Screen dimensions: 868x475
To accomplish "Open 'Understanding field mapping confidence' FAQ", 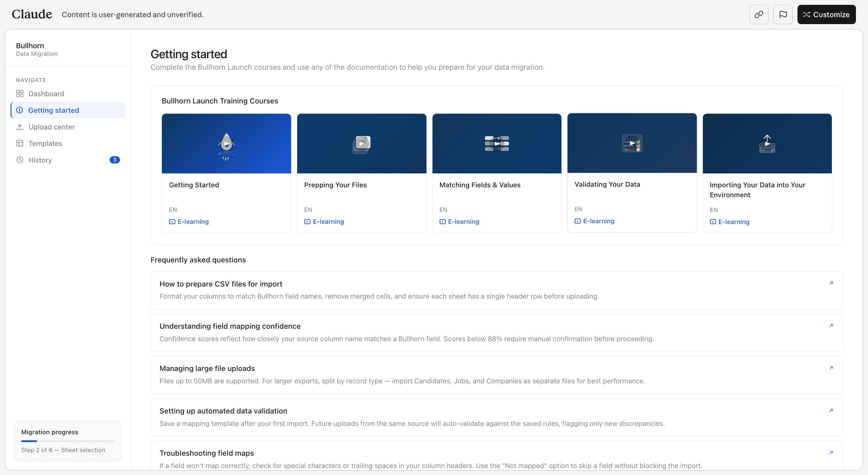I will tap(497, 333).
